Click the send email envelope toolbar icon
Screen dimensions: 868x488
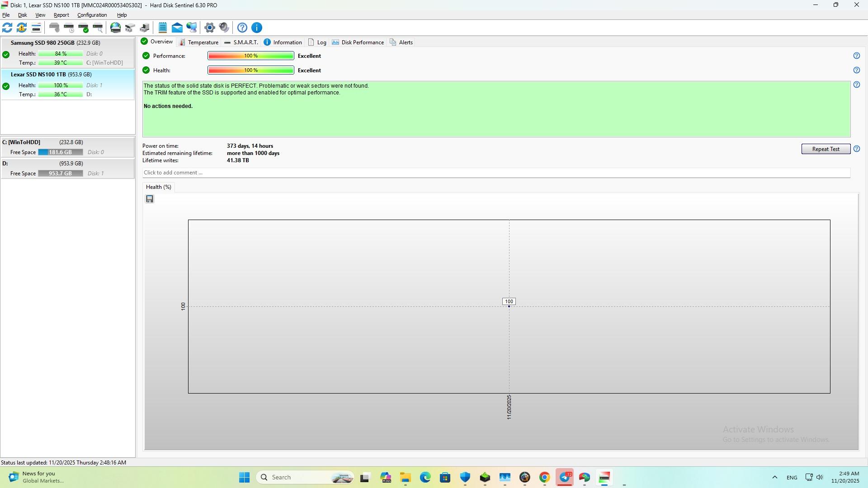coord(177,28)
